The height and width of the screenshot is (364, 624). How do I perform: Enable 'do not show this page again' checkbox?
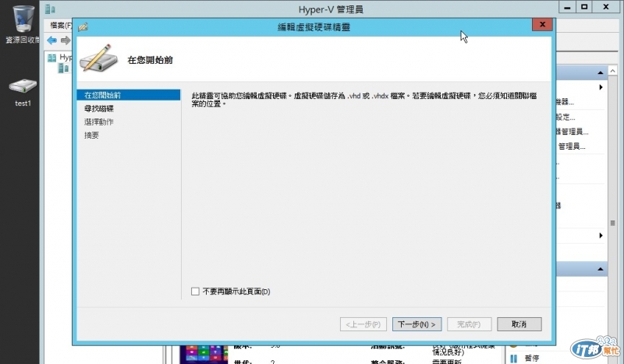(195, 292)
